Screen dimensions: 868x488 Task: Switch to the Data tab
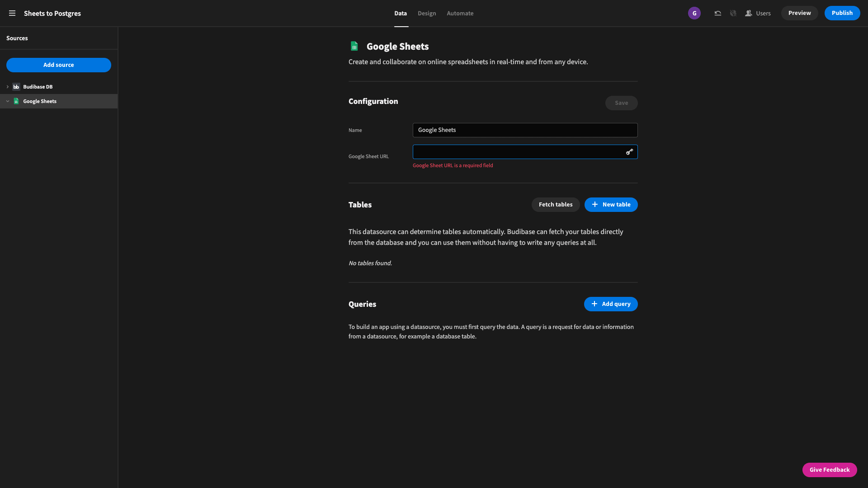tap(401, 13)
